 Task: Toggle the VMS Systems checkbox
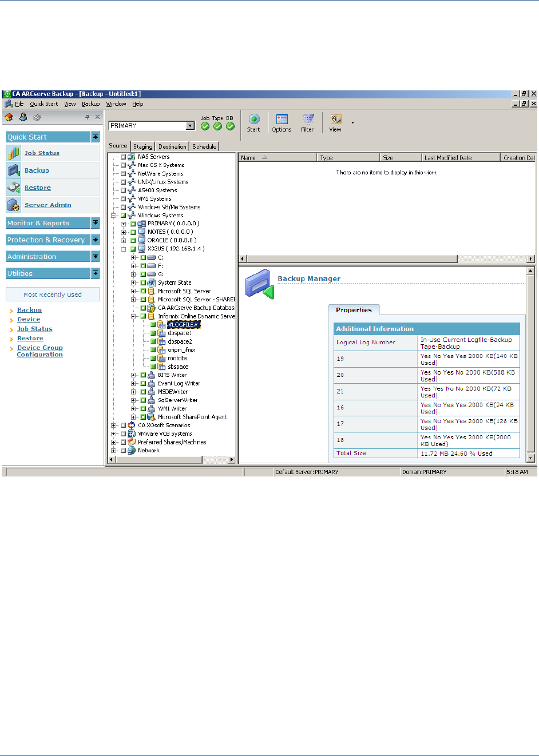123,199
